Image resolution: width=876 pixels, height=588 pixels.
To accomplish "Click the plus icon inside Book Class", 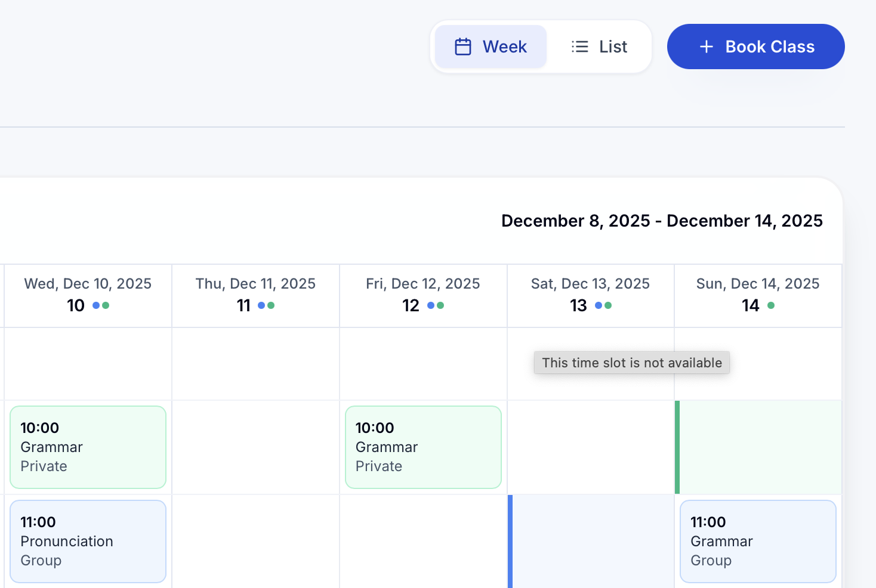I will coord(707,47).
